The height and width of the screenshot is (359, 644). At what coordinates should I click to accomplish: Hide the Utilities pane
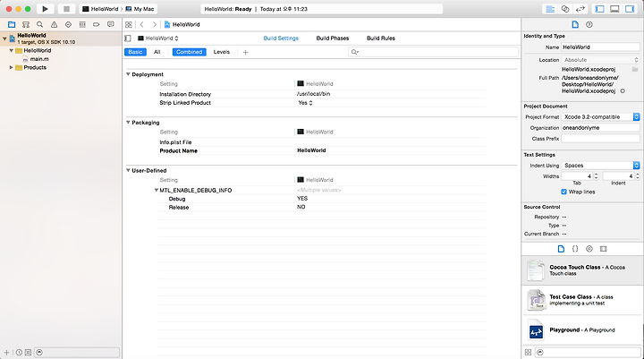click(630, 9)
